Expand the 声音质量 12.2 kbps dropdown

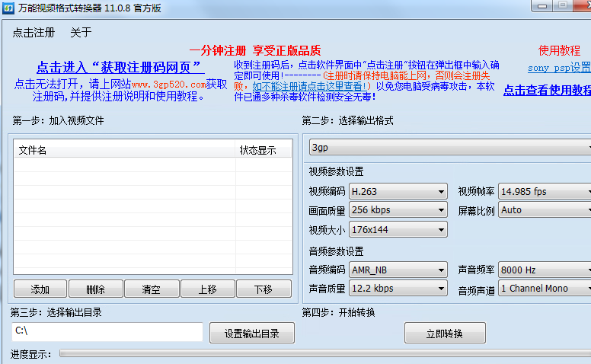(x=398, y=289)
